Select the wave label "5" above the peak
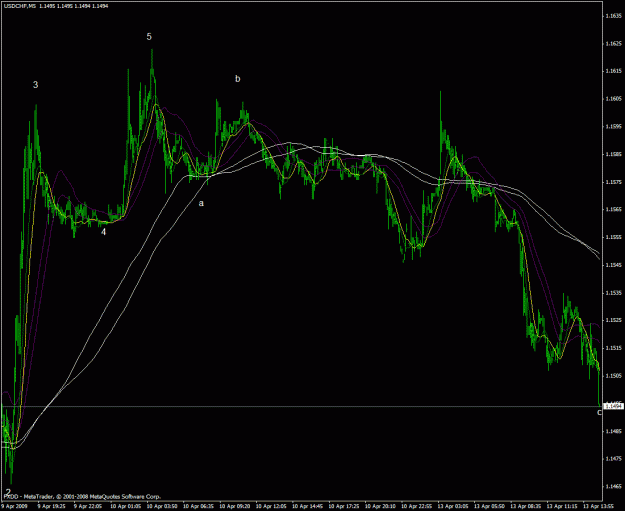This screenshot has height=511, width=625. (x=149, y=37)
